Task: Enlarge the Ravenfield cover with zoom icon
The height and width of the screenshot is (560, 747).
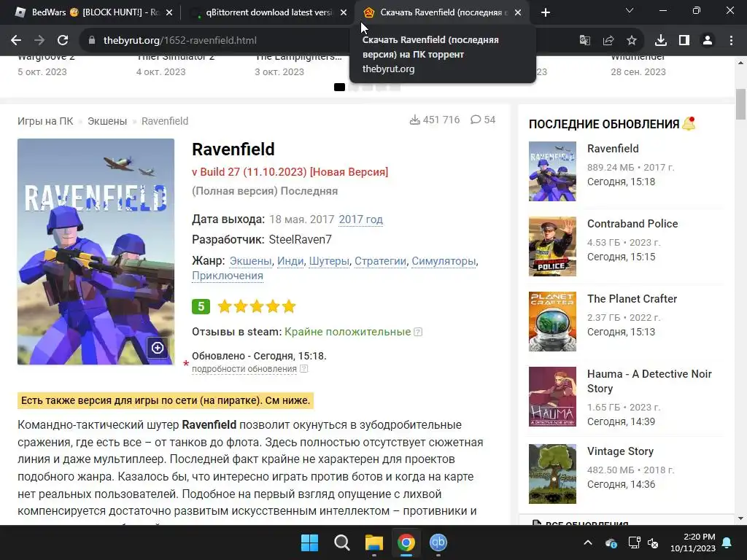Action: (158, 348)
